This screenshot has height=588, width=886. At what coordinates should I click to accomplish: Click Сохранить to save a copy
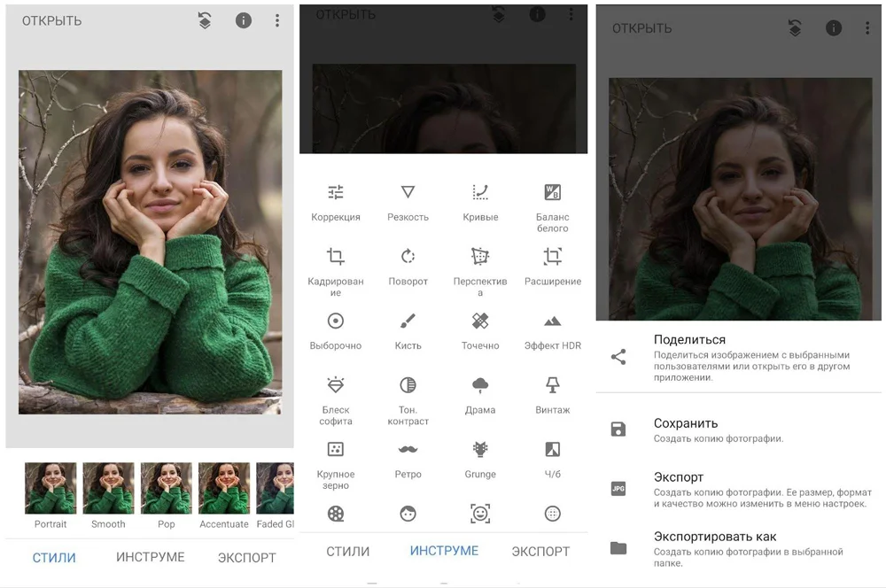(x=686, y=424)
